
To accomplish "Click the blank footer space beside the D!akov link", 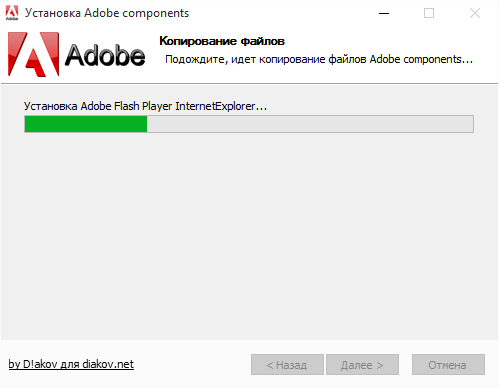I will [192, 365].
